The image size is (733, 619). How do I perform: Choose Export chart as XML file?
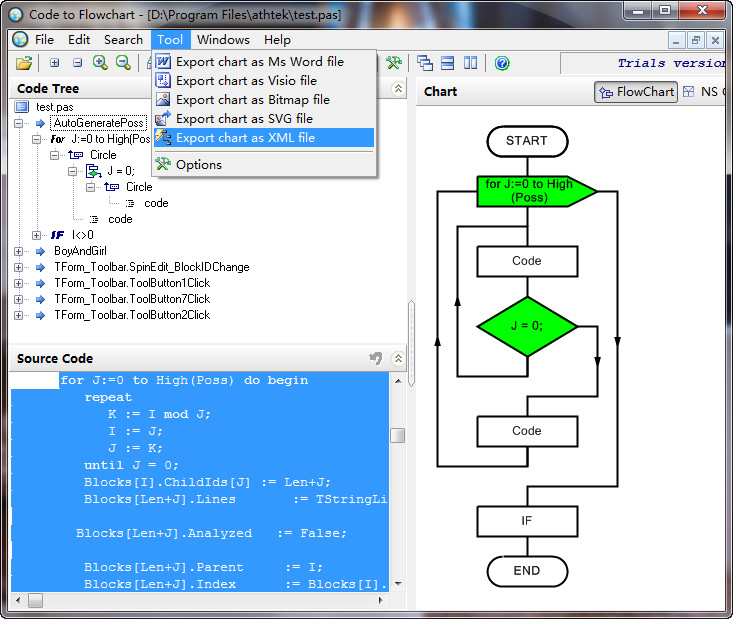click(x=264, y=137)
